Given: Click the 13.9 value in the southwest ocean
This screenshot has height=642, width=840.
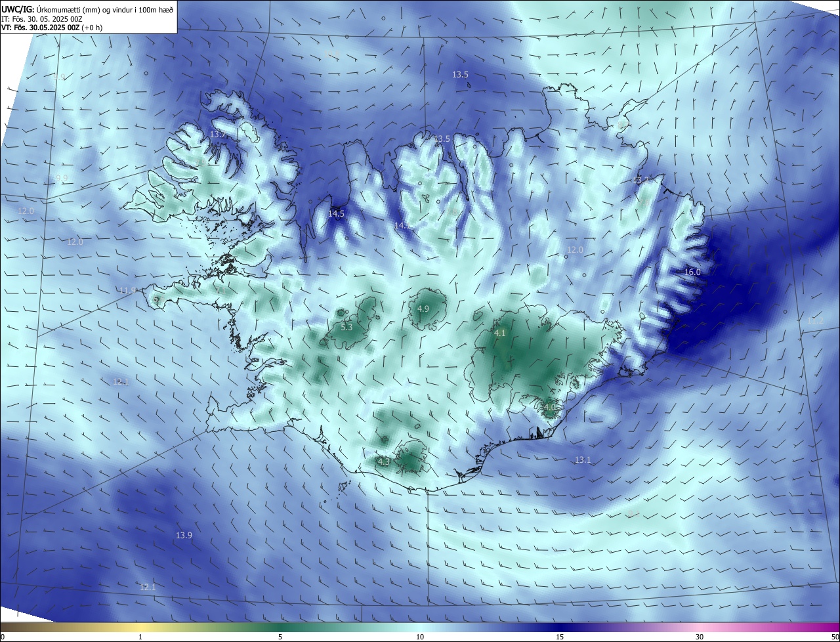Looking at the screenshot, I should pyautogui.click(x=184, y=535).
